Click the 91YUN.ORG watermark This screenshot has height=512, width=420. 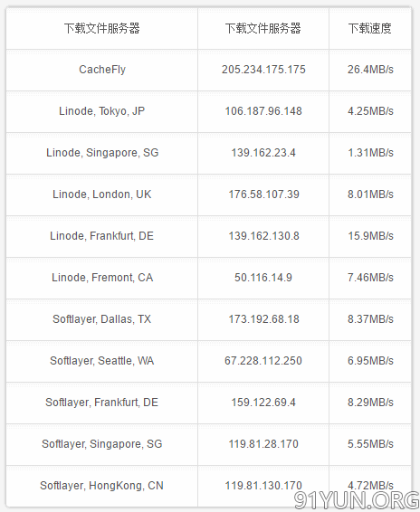click(357, 499)
